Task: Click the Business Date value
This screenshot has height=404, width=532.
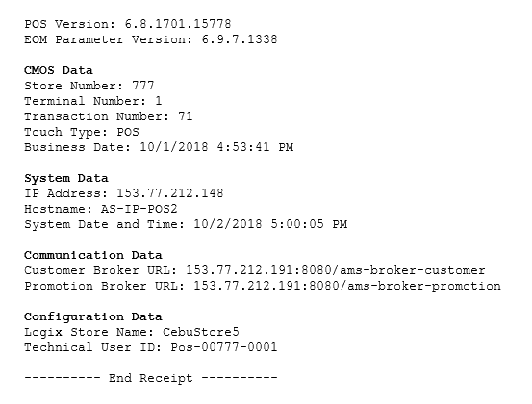Action: 216,147
